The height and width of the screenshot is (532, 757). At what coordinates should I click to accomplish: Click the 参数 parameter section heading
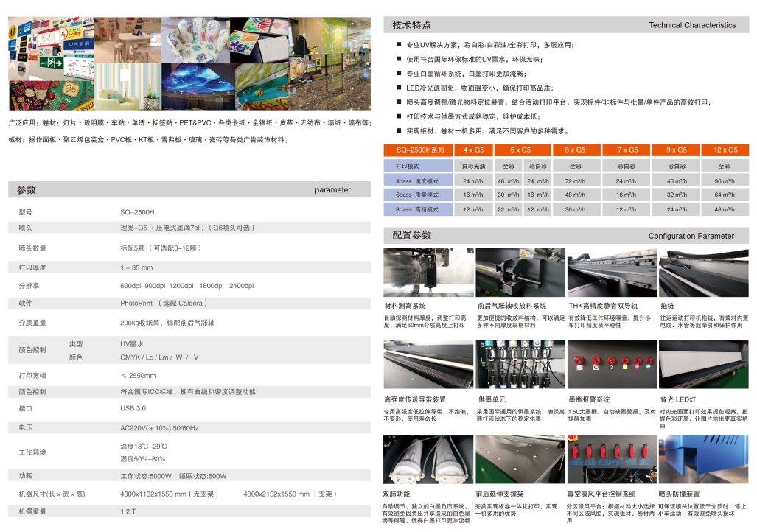(27, 189)
